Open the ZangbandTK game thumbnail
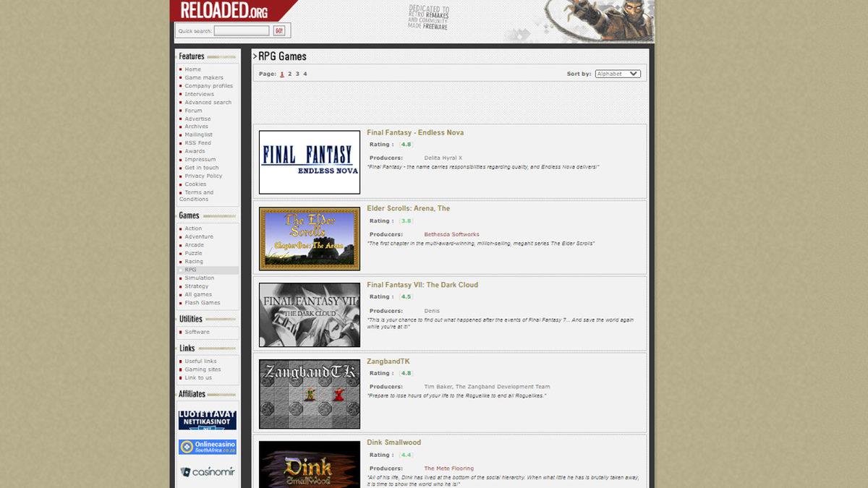This screenshot has height=488, width=868. pos(310,393)
